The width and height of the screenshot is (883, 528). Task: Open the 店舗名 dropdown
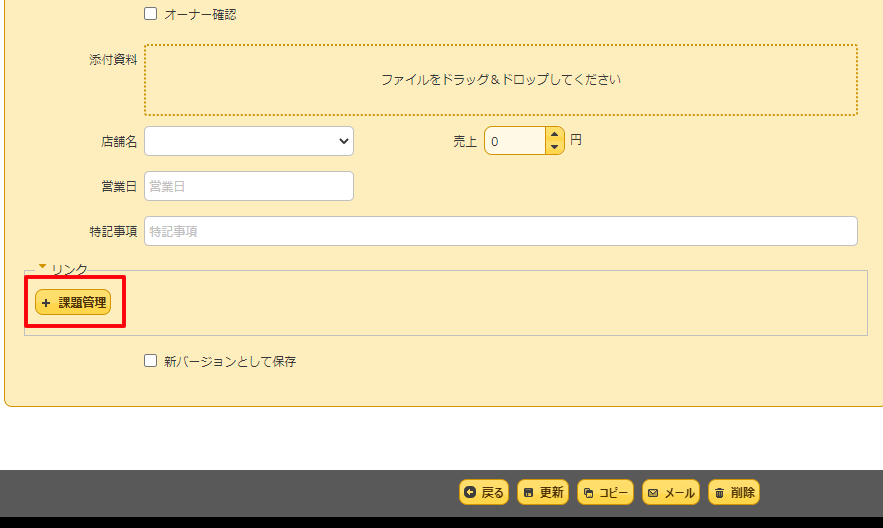[249, 141]
